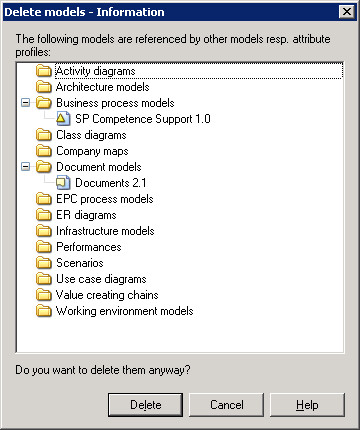Viewport: 360px width, 430px height.
Task: Open Help for this dialog
Action: coord(307,405)
